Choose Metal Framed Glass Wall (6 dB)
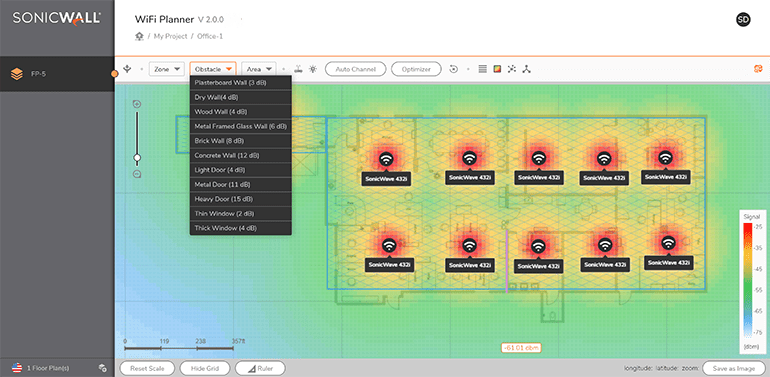This screenshot has width=770, height=377. [241, 126]
